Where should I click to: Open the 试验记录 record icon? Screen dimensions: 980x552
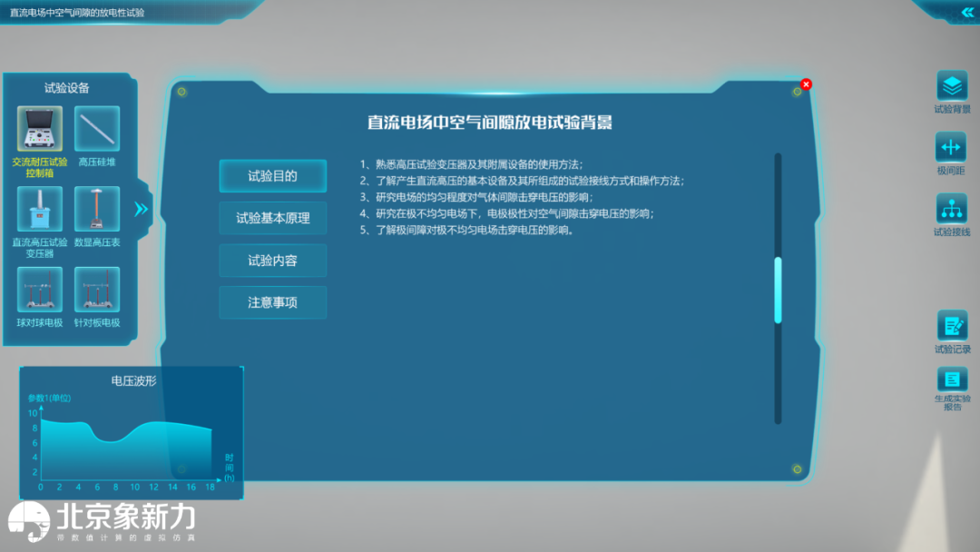tap(952, 326)
